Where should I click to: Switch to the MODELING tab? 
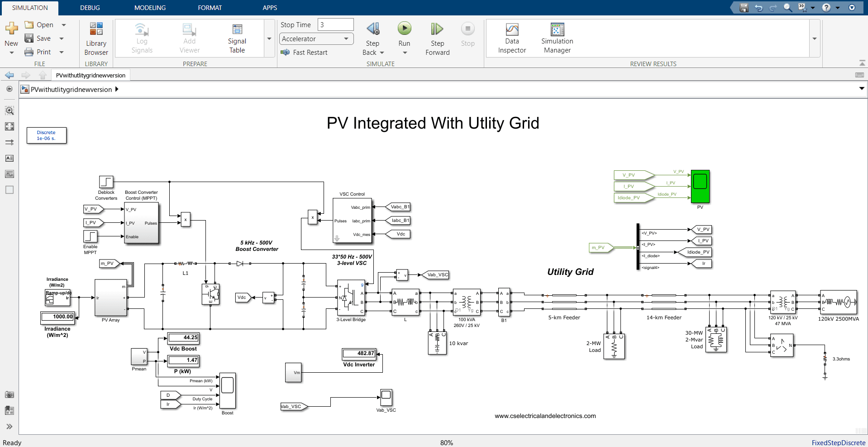(150, 8)
